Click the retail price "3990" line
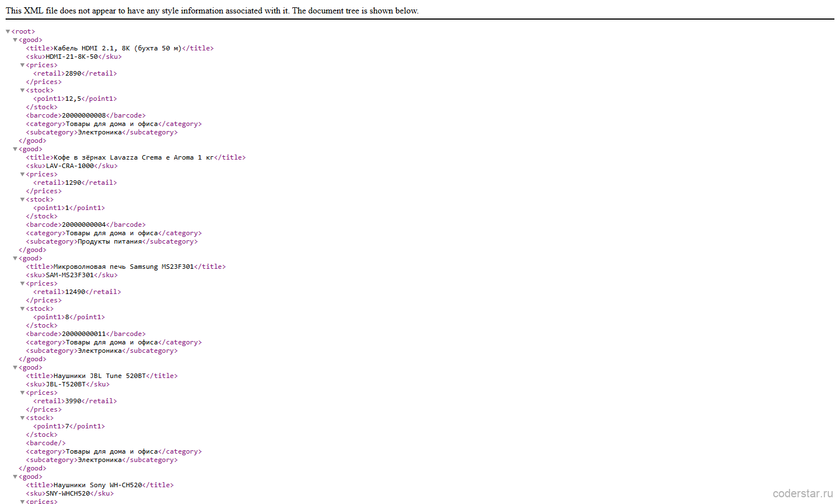This screenshot has height=504, width=840. (75, 401)
